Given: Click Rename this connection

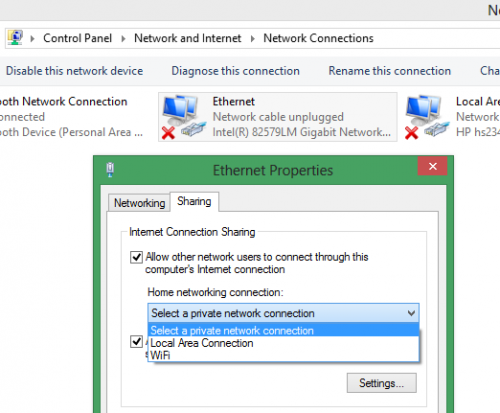Looking at the screenshot, I should tap(390, 71).
